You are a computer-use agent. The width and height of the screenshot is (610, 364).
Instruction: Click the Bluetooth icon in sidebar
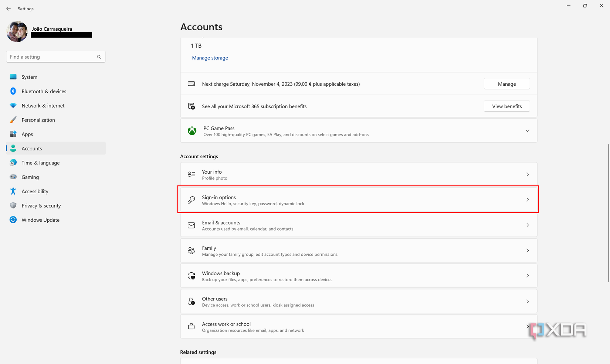[13, 91]
